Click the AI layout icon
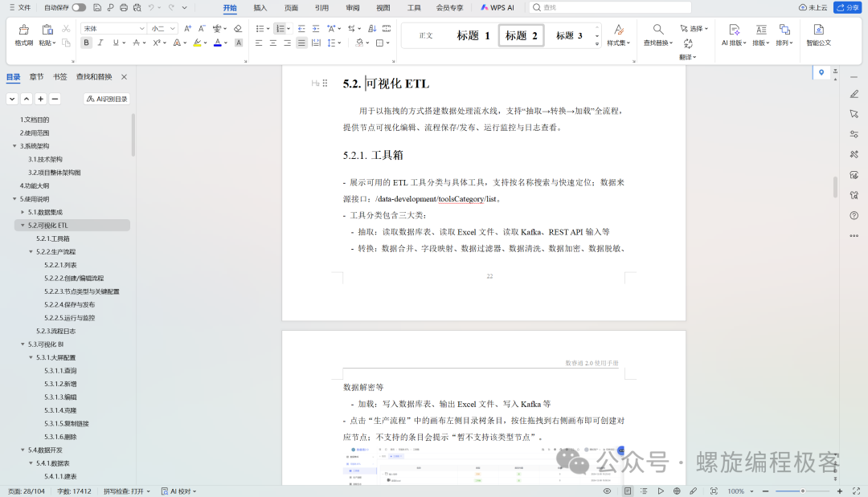Image resolution: width=868 pixels, height=497 pixels. point(734,35)
